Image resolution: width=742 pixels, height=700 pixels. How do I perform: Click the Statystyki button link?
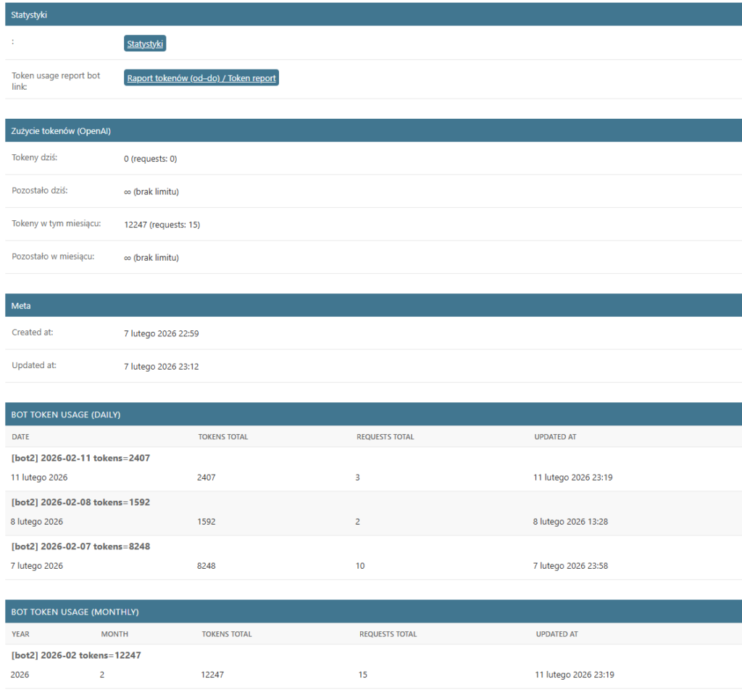click(x=145, y=44)
